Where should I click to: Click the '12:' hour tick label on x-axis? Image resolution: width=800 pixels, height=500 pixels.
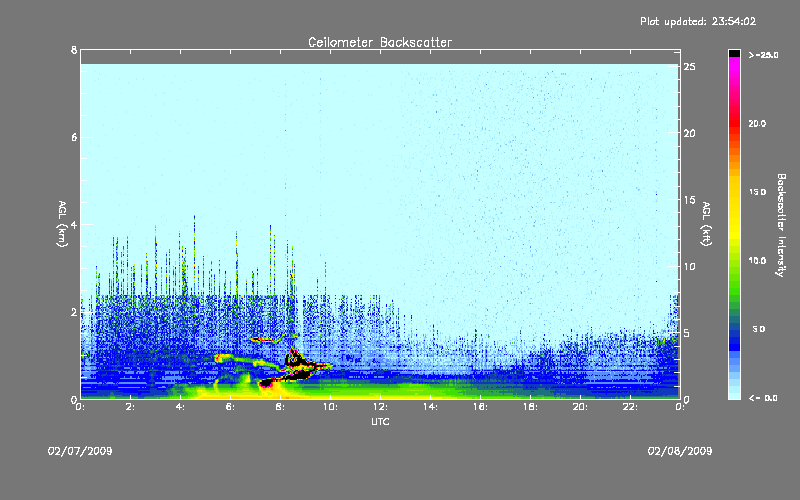coord(380,407)
